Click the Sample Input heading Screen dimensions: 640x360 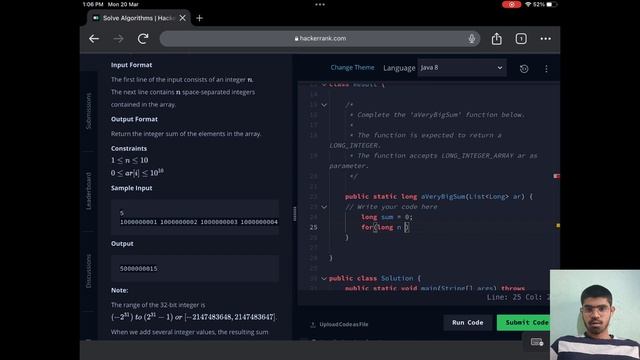coord(131,188)
